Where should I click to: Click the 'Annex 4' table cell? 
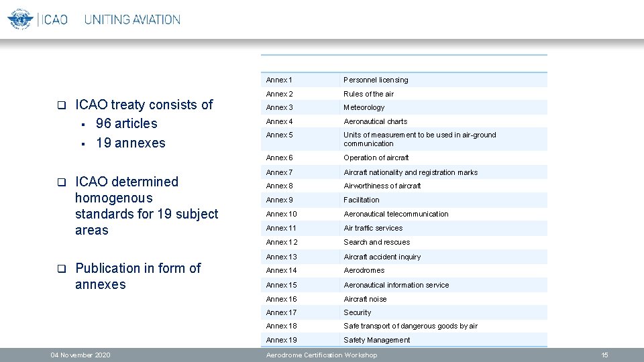pyautogui.click(x=301, y=121)
